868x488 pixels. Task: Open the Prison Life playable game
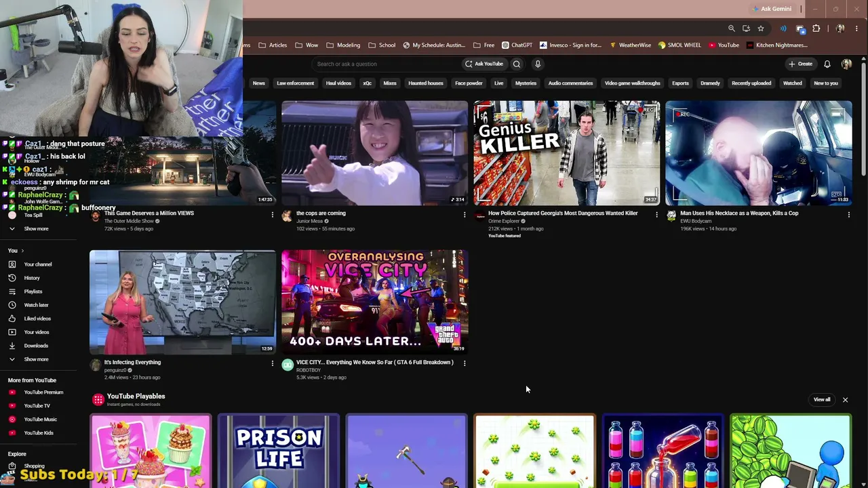(278, 451)
